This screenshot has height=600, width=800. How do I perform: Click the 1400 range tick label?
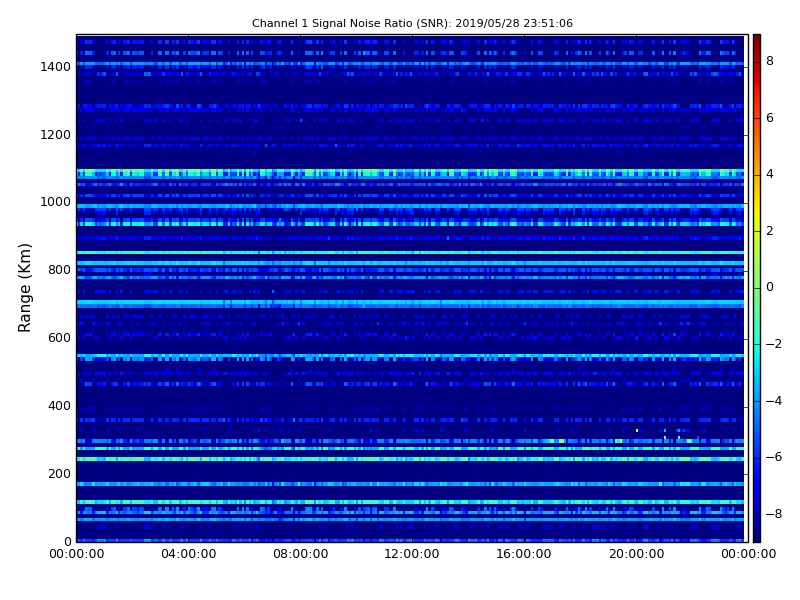click(55, 67)
